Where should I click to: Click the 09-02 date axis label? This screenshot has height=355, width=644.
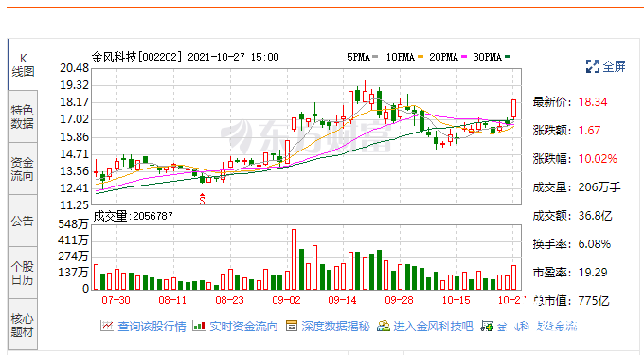coord(286,300)
